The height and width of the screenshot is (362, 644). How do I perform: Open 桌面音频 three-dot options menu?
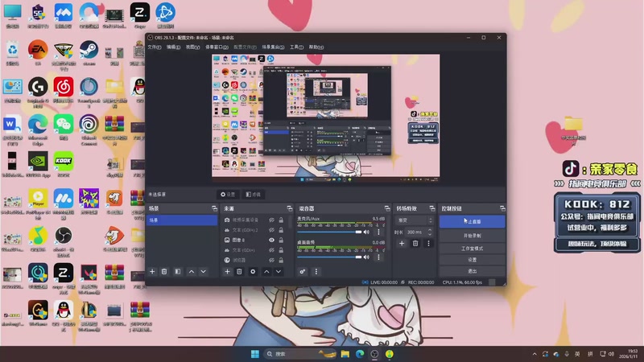(x=378, y=257)
